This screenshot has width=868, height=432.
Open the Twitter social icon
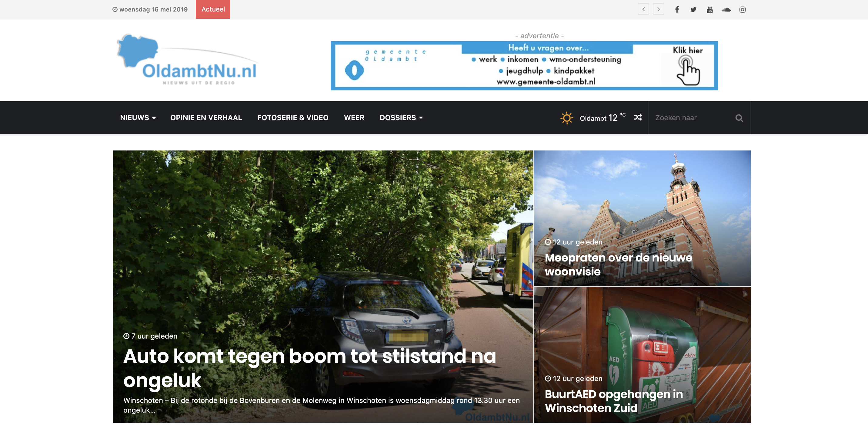pyautogui.click(x=693, y=9)
